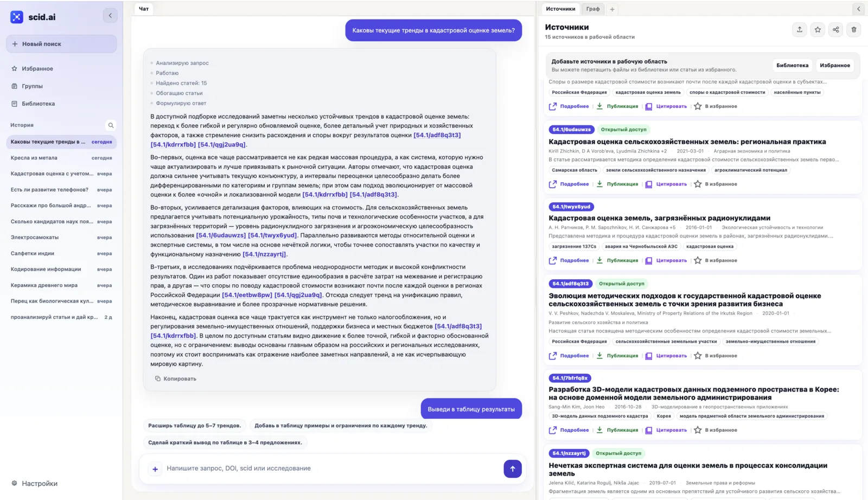Click the export upload icon in Источники

(x=799, y=30)
